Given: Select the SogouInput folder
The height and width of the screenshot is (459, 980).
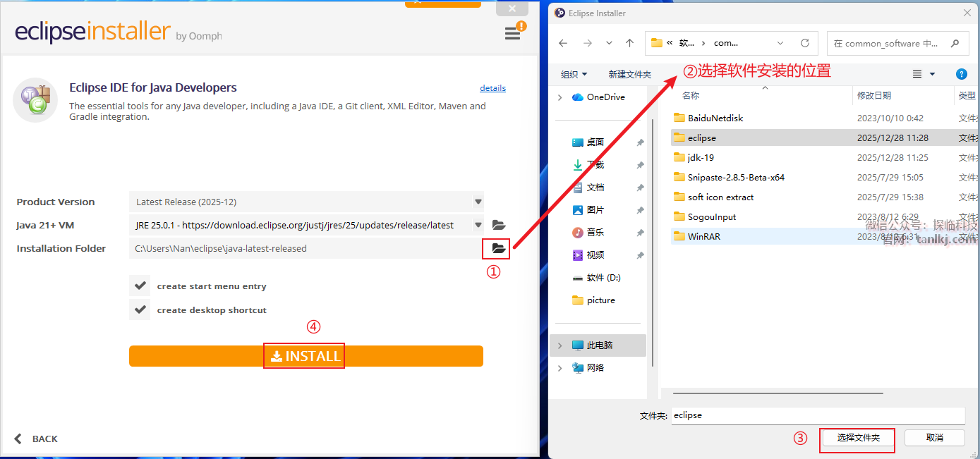Looking at the screenshot, I should tap(711, 217).
